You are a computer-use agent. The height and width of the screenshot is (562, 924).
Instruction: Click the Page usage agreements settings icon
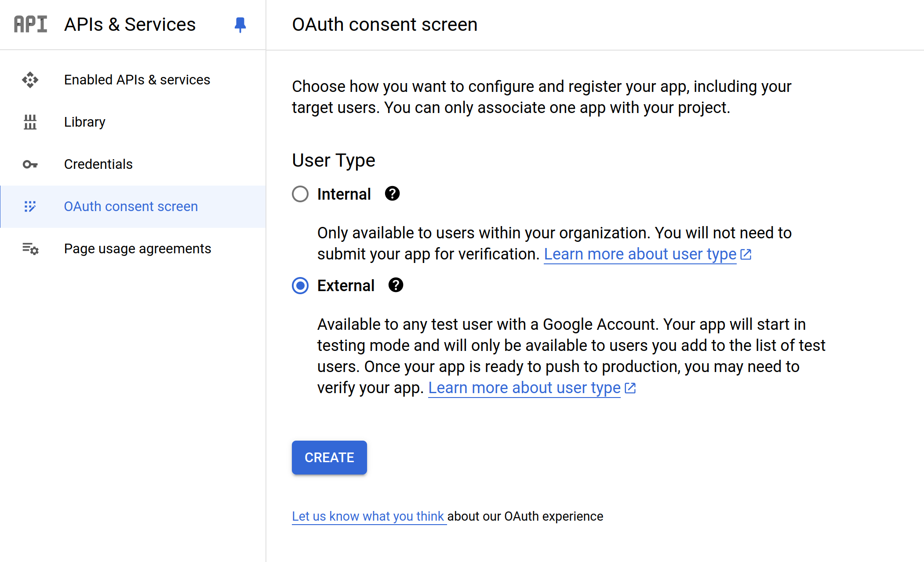(x=30, y=248)
